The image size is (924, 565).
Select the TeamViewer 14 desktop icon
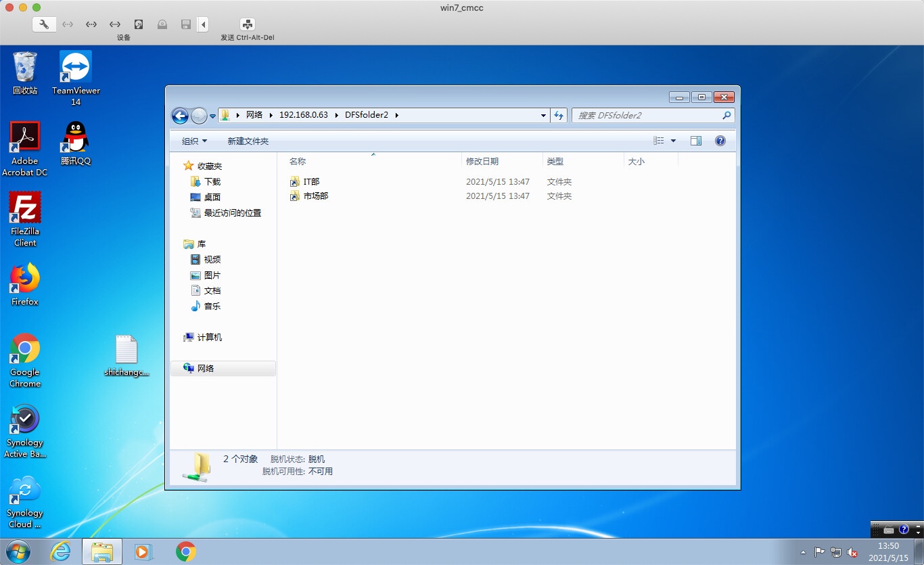tap(76, 78)
